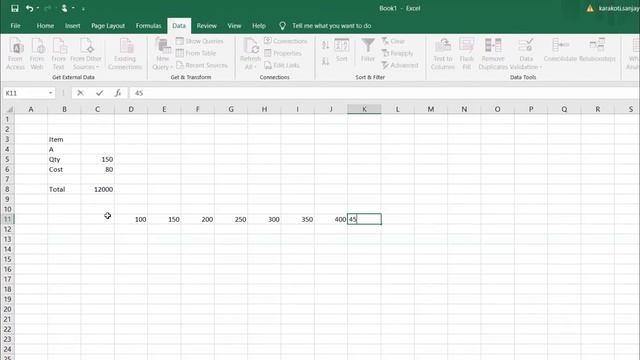Open Customize Quick Access Toolbar arrow
This screenshot has width=640, height=360.
(83, 9)
